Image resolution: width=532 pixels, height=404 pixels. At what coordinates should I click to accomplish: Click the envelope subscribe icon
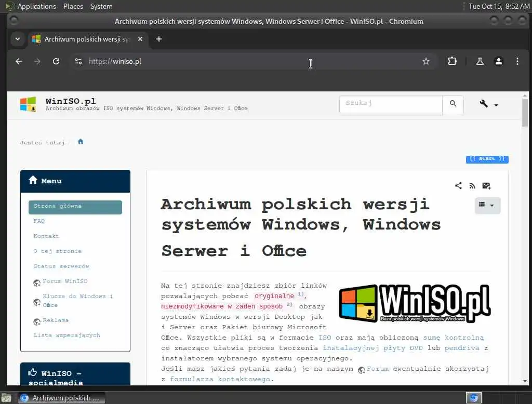click(486, 186)
